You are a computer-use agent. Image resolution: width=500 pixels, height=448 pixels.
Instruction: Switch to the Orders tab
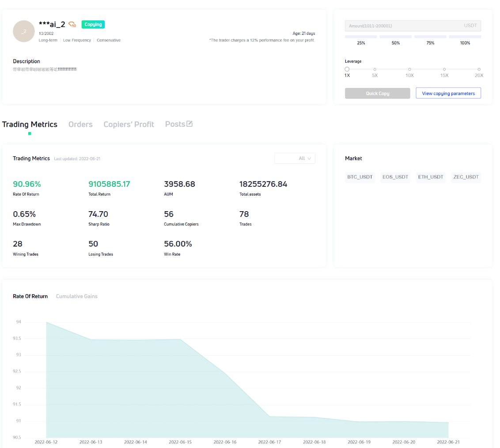tap(80, 125)
